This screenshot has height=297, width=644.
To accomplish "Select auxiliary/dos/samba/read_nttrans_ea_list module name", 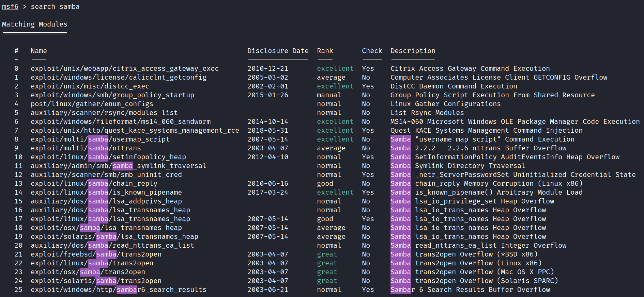I will tap(112, 245).
